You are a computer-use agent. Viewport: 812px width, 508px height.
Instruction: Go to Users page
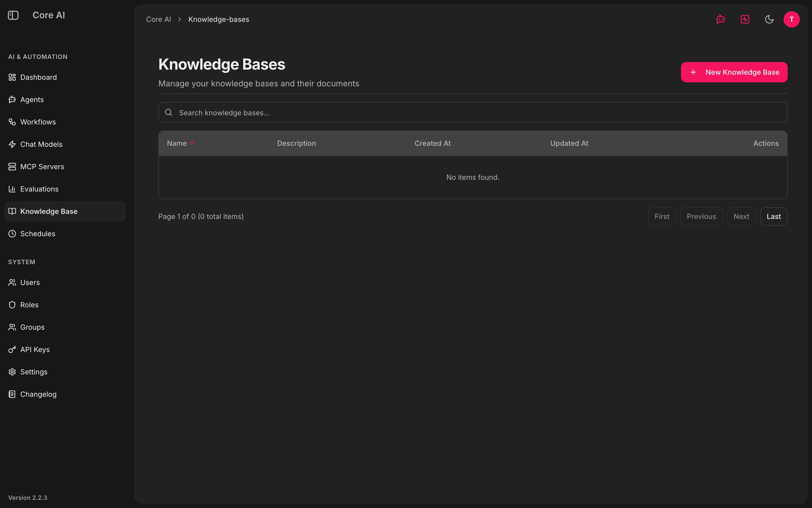pos(65,282)
